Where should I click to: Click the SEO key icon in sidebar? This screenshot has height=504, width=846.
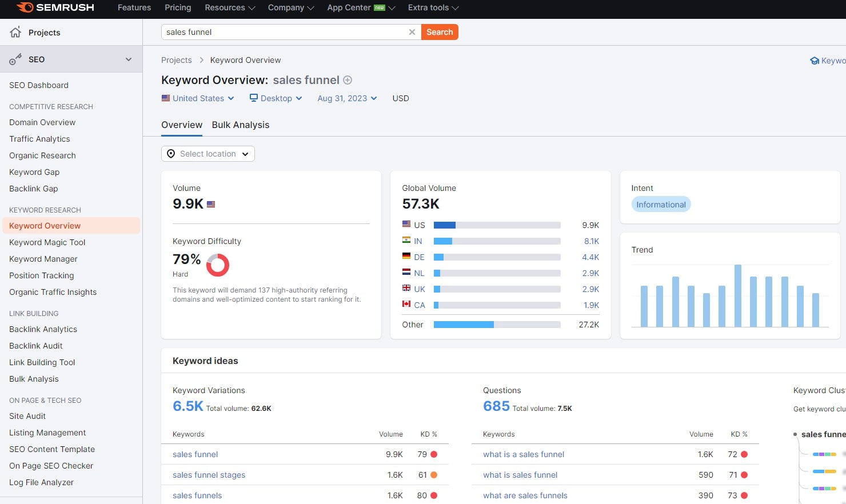click(15, 59)
